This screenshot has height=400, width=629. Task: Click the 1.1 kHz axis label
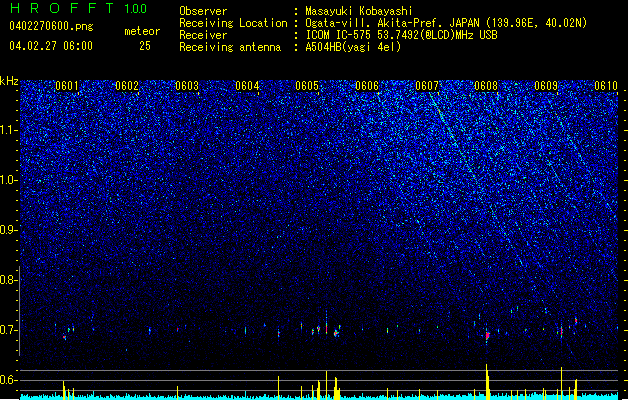pos(9,130)
